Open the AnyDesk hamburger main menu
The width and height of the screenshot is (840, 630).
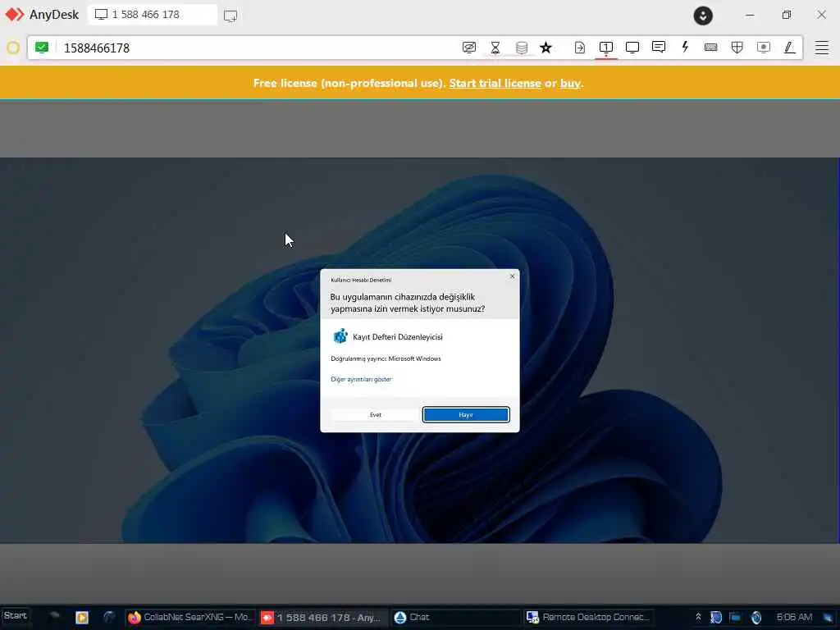pos(822,48)
